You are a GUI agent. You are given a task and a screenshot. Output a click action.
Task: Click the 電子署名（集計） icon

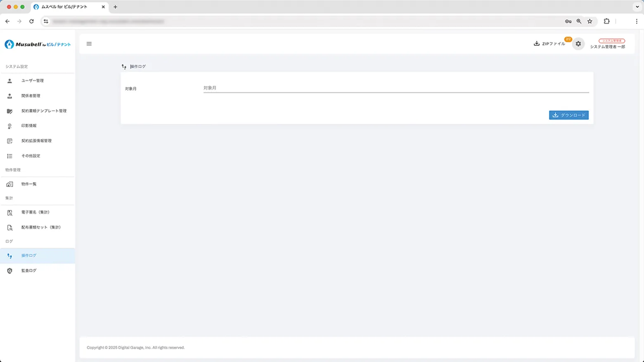point(9,213)
